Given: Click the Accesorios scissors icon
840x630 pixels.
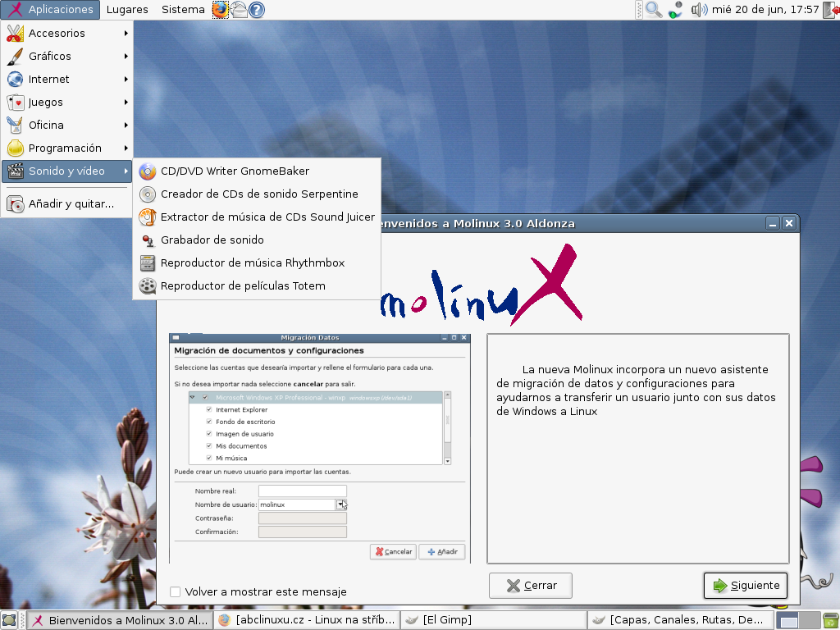Looking at the screenshot, I should pos(15,33).
